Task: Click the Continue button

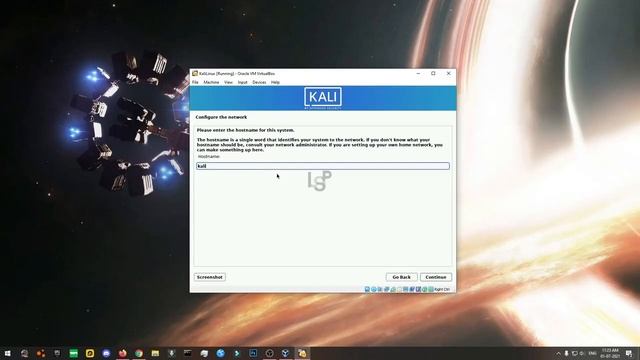Action: [436, 277]
